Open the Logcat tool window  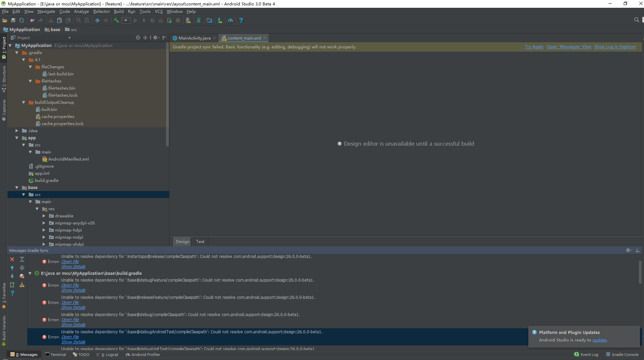click(x=108, y=355)
